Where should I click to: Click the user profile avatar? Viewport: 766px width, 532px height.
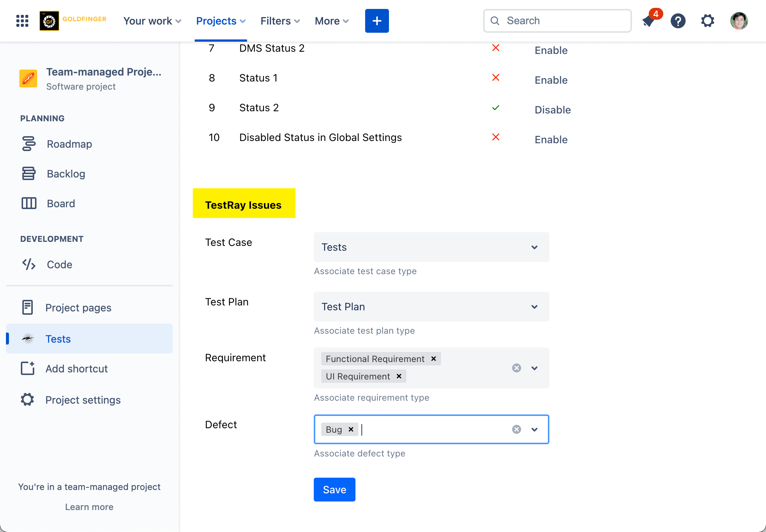pos(739,21)
